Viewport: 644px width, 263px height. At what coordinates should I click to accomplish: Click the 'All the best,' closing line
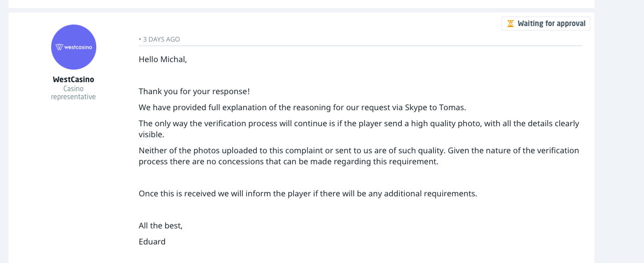160,225
